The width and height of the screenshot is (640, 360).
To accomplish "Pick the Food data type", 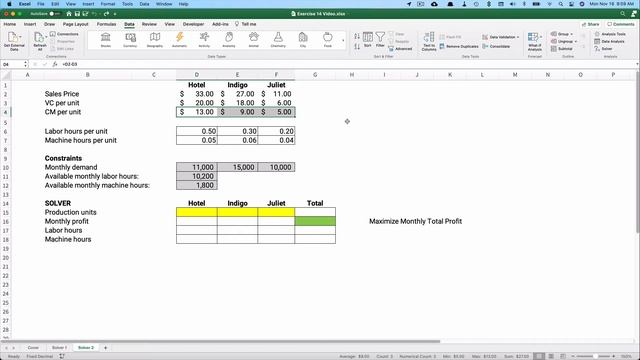I will click(327, 40).
